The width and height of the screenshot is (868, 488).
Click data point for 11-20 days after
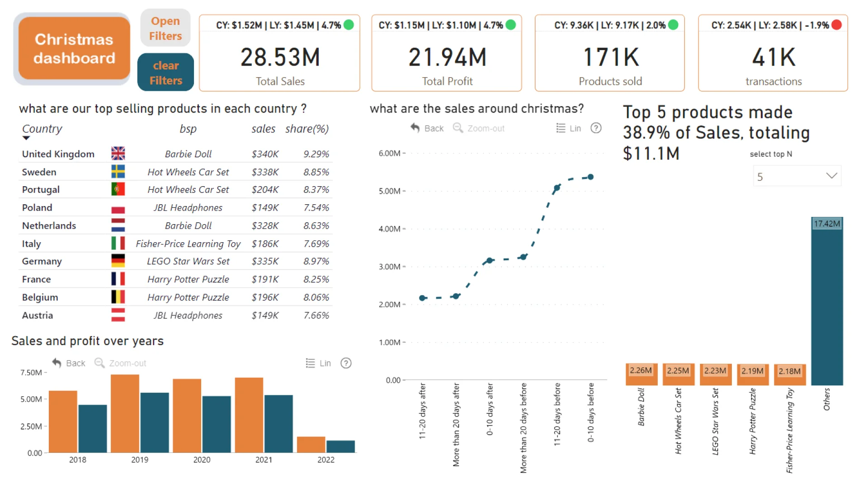(422, 298)
